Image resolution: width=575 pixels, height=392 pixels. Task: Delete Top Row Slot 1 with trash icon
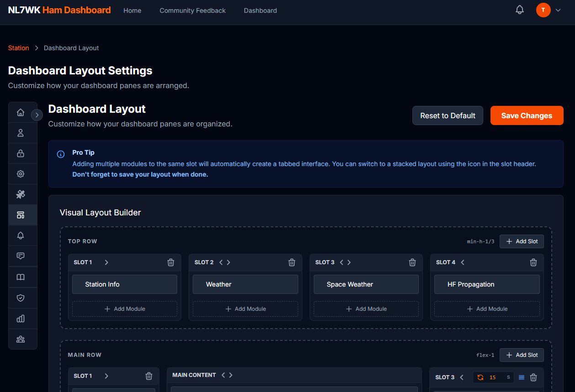[x=171, y=262]
